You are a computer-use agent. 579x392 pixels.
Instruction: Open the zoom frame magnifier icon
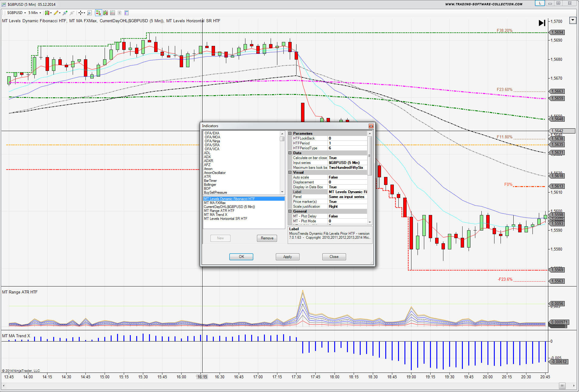(89, 13)
